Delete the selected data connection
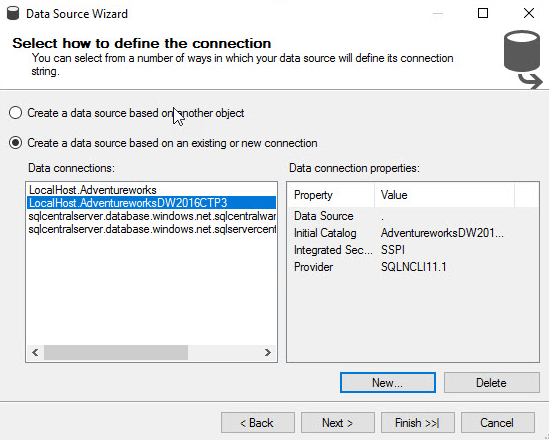Image resolution: width=549 pixels, height=440 pixels. [491, 383]
